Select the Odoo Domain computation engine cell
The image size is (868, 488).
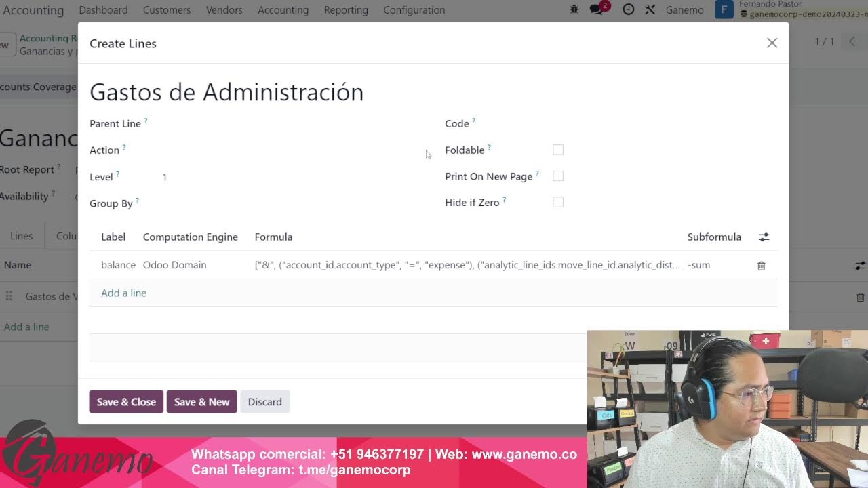pos(175,265)
